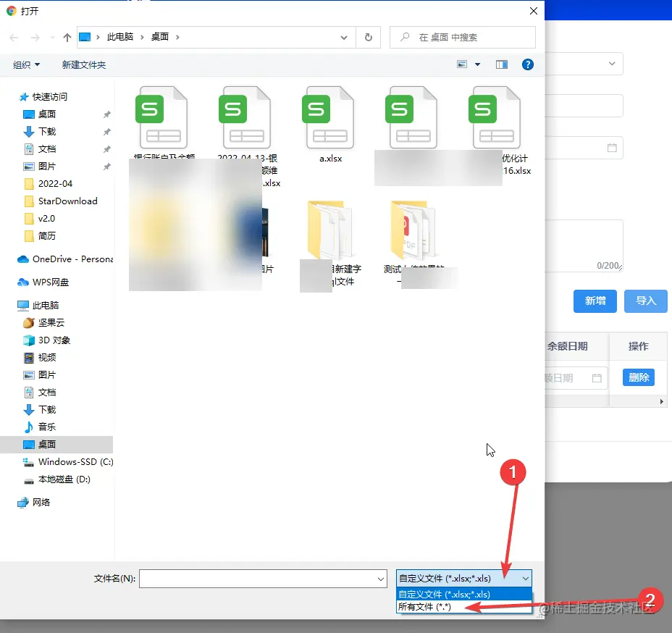Open the v2.0 folder
This screenshot has width=672, height=633.
tap(46, 219)
